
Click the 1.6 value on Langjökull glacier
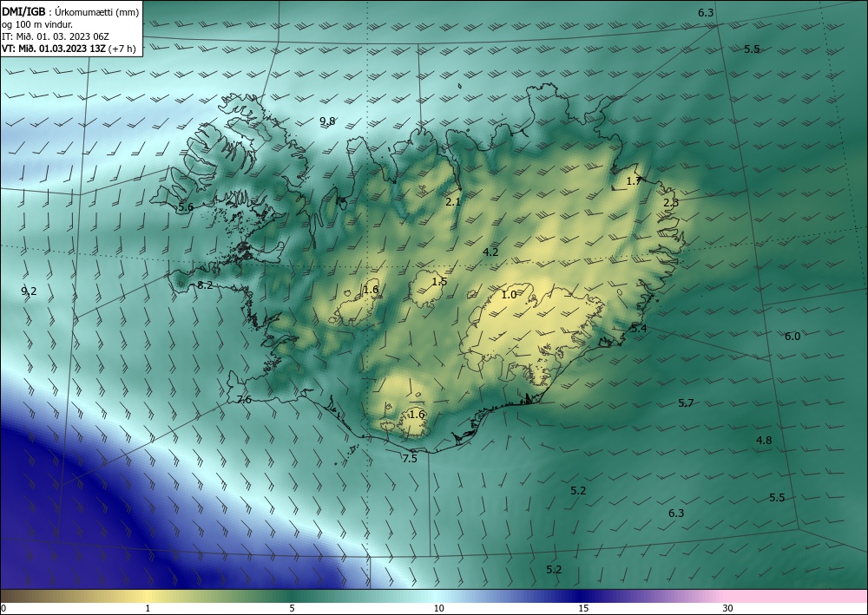click(371, 289)
